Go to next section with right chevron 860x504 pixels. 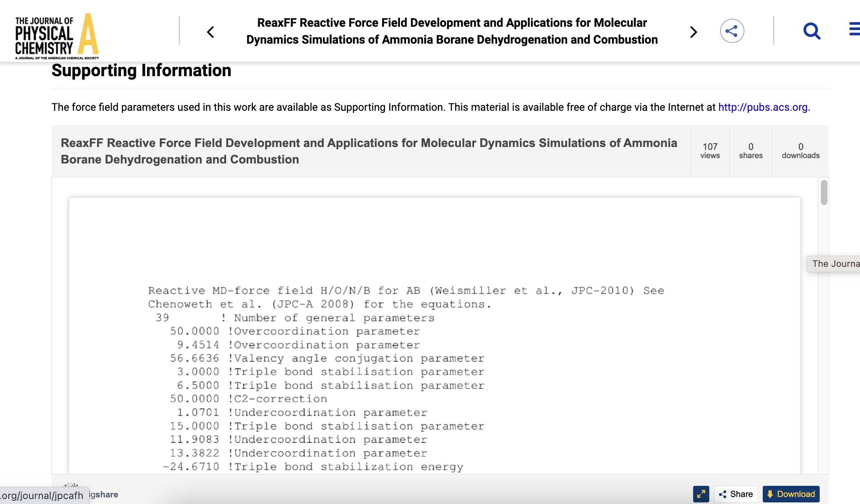(694, 32)
